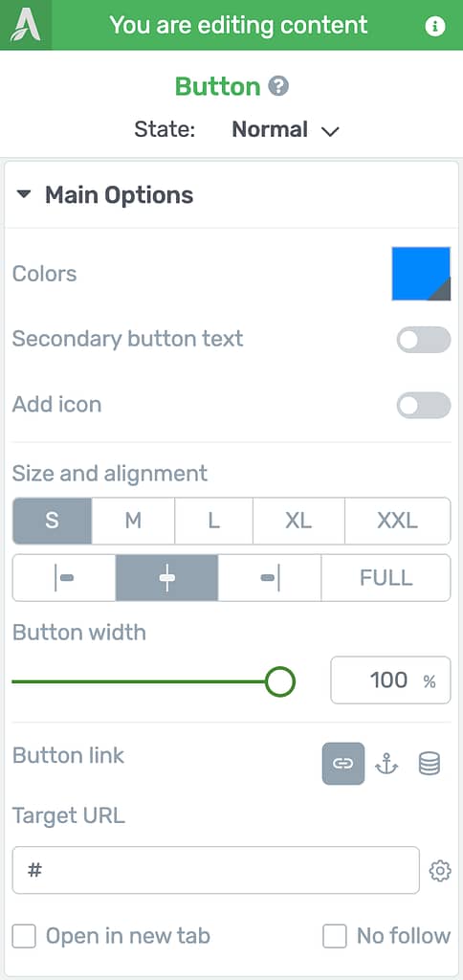Screen dimensions: 463x980
Task: Check the Open in new tab box
Action: (24, 936)
